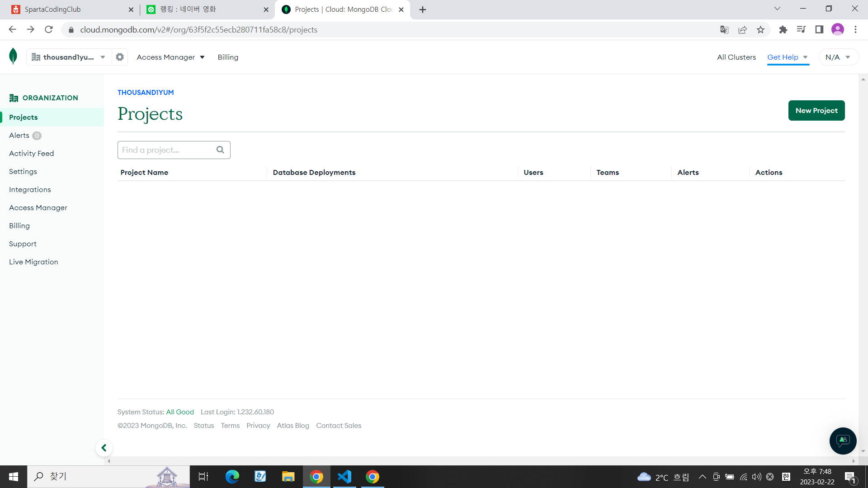Open Task View on taskbar

(x=203, y=477)
